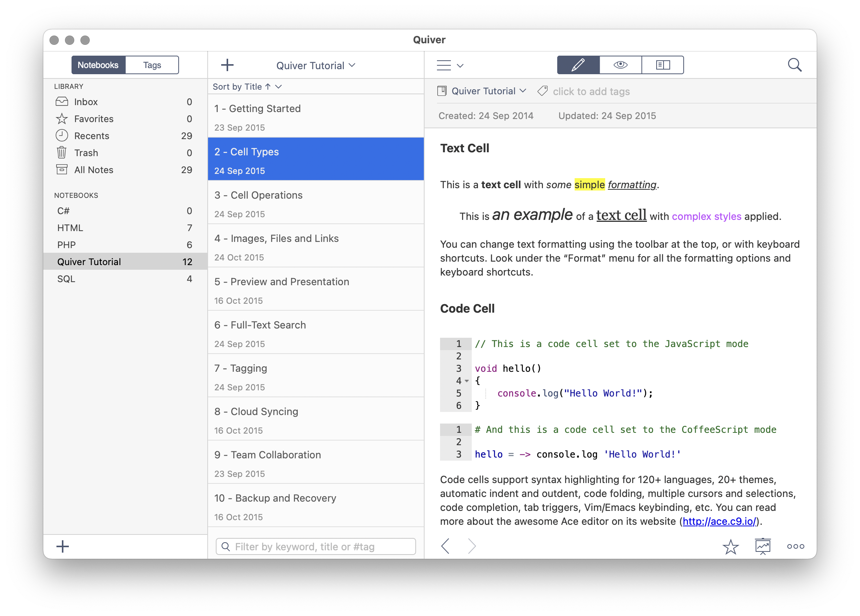Open Trash in the library
Screen dimensions: 860x616
click(125, 153)
